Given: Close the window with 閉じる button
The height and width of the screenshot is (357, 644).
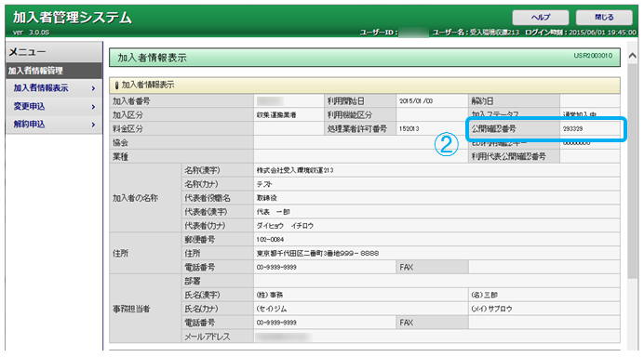Looking at the screenshot, I should (604, 18).
